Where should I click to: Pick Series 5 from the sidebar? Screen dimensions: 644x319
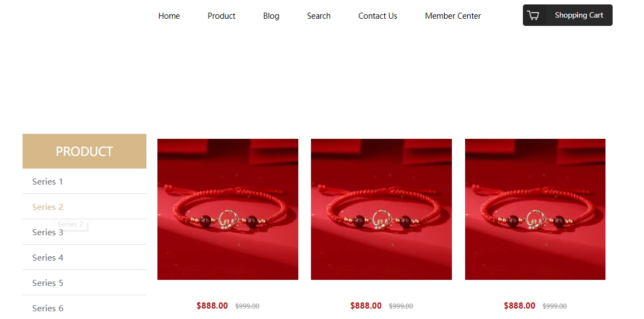[84, 283]
